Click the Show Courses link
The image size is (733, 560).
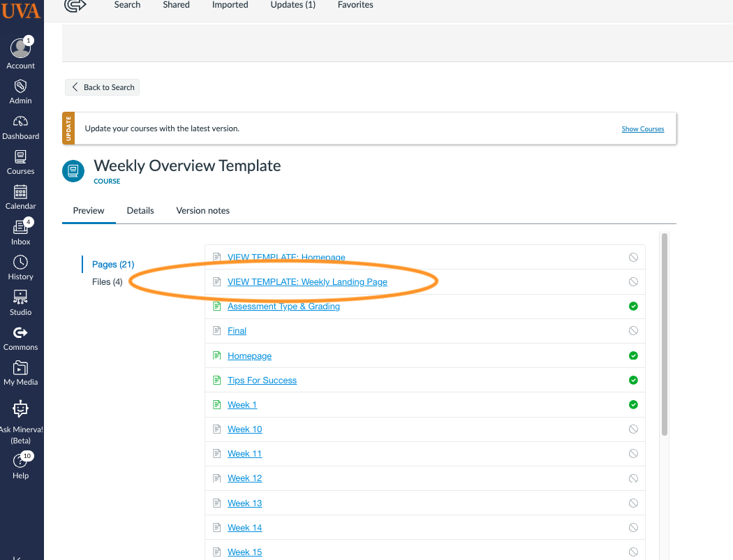click(x=643, y=129)
